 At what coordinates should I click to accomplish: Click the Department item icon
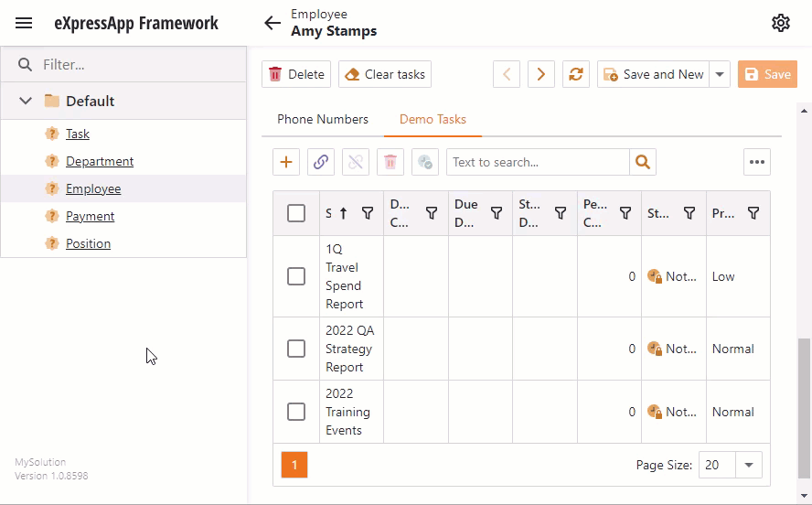[52, 161]
